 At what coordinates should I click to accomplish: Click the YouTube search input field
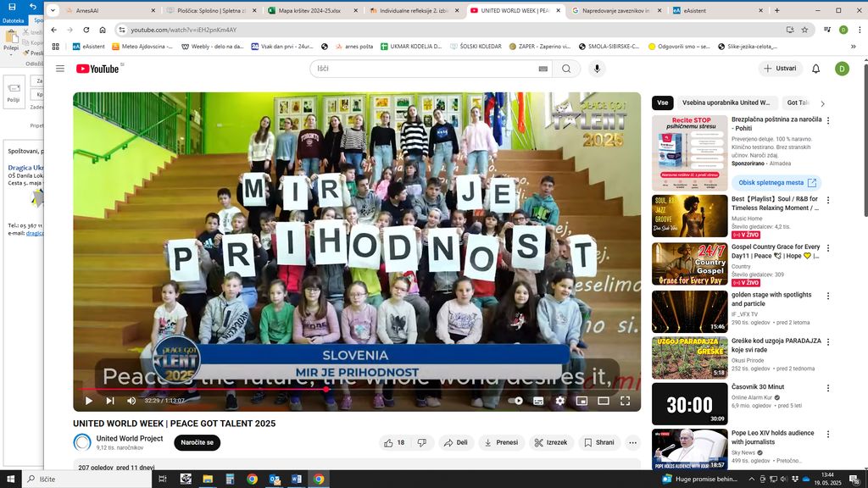[424, 69]
